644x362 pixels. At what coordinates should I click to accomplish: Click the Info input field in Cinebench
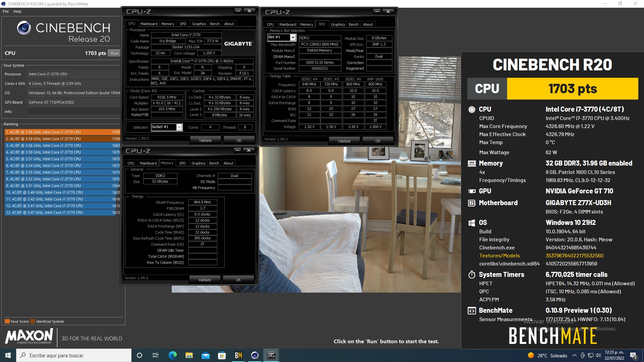(74, 112)
